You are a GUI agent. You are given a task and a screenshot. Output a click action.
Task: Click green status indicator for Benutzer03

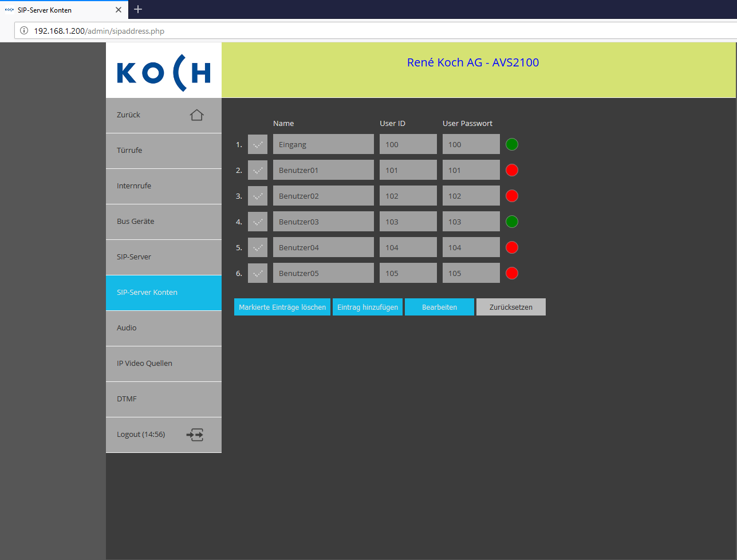coord(512,222)
